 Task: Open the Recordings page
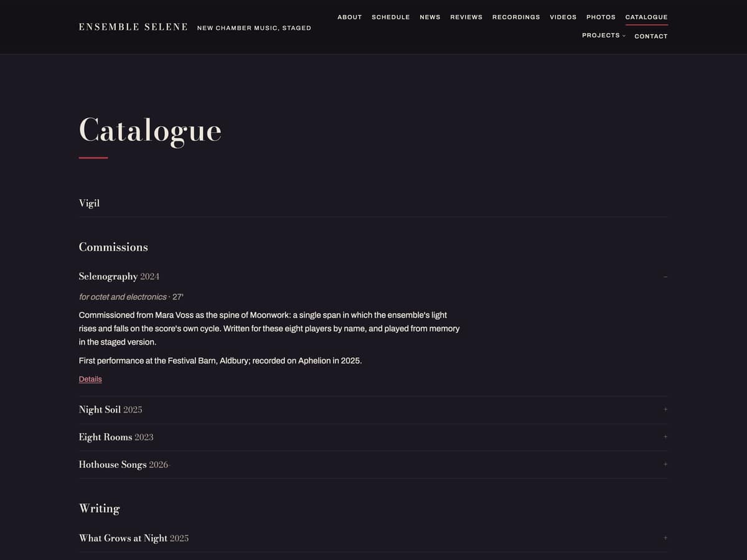516,17
